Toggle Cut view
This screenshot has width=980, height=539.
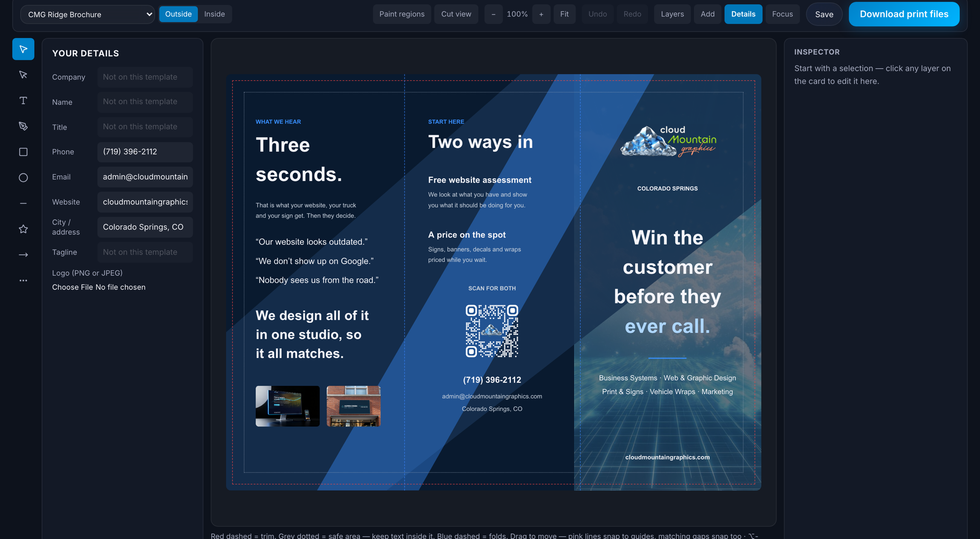pos(456,14)
